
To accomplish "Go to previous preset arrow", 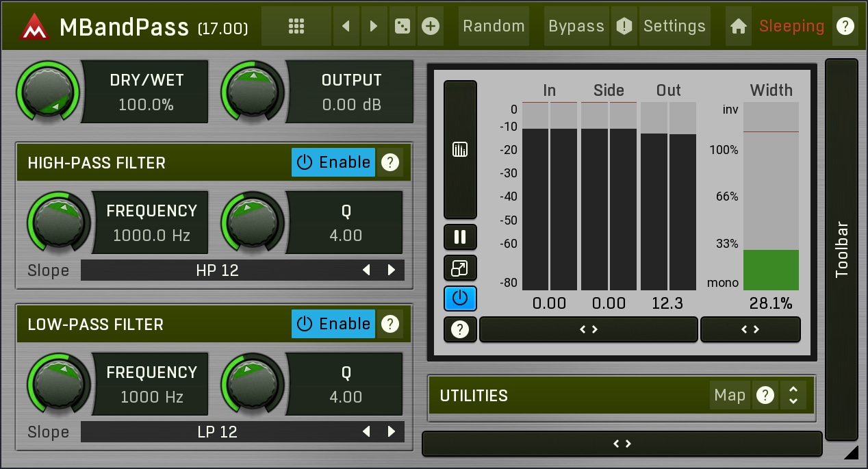I will tap(346, 26).
